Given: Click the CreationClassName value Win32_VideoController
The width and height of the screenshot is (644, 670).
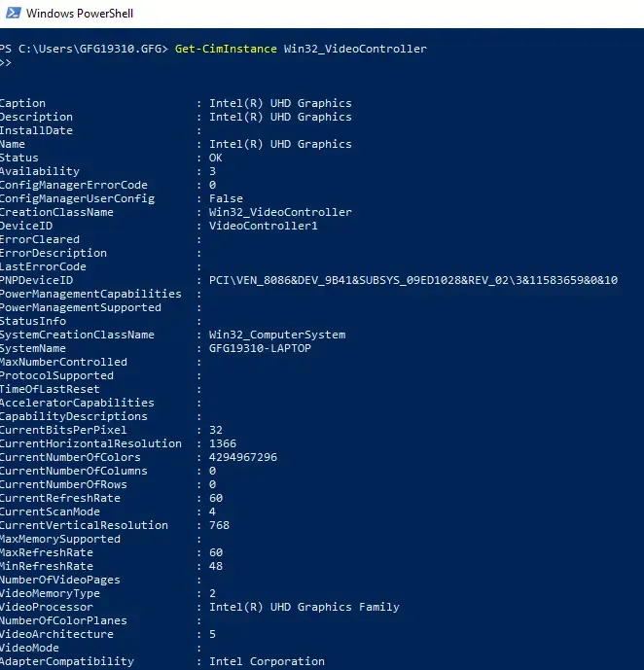Looking at the screenshot, I should coord(280,212).
